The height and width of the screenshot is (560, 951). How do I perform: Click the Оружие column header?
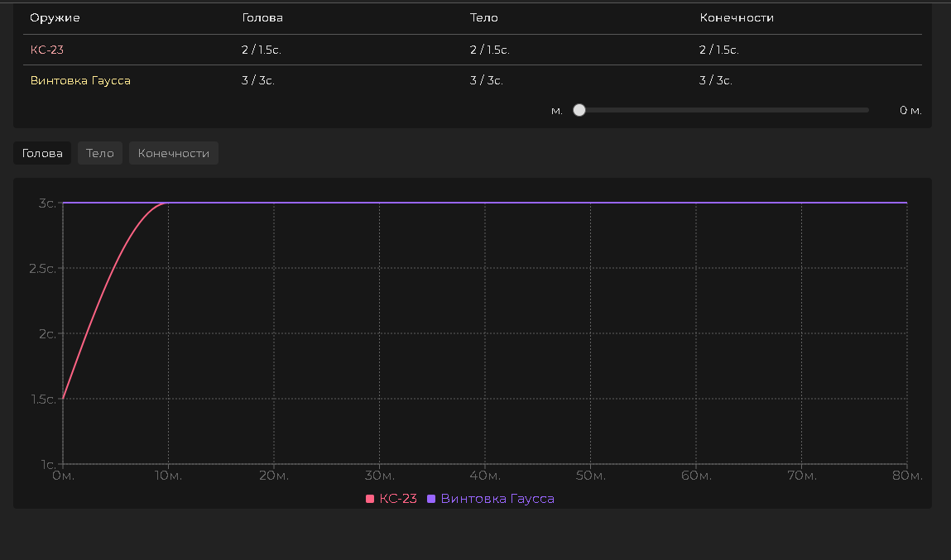(55, 17)
